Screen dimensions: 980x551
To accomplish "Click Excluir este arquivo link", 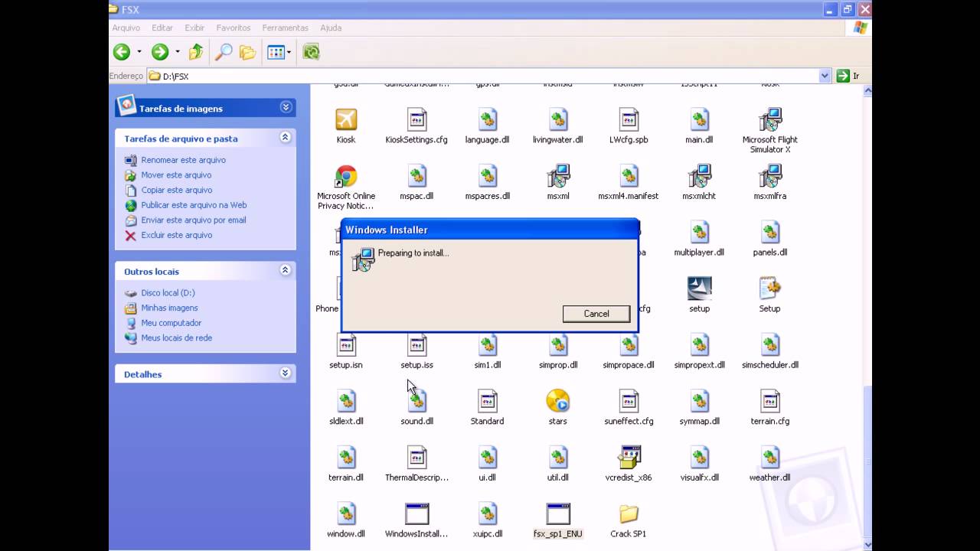I will click(176, 235).
